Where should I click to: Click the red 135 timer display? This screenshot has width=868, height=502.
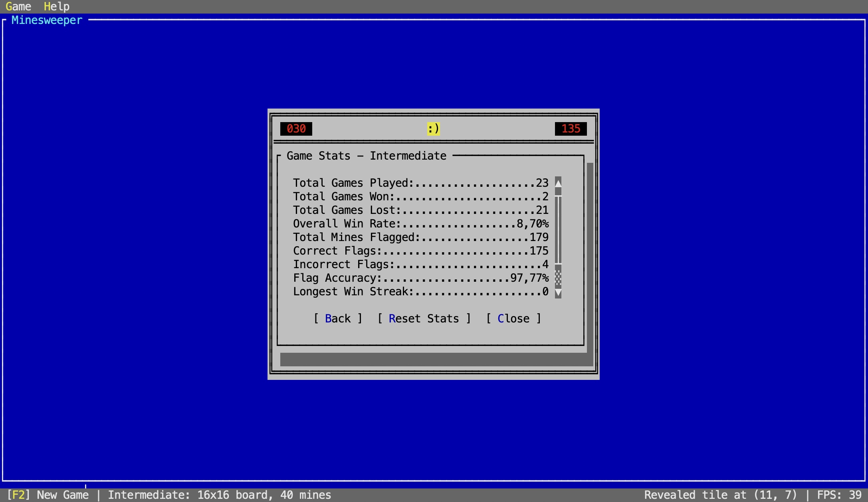571,128
